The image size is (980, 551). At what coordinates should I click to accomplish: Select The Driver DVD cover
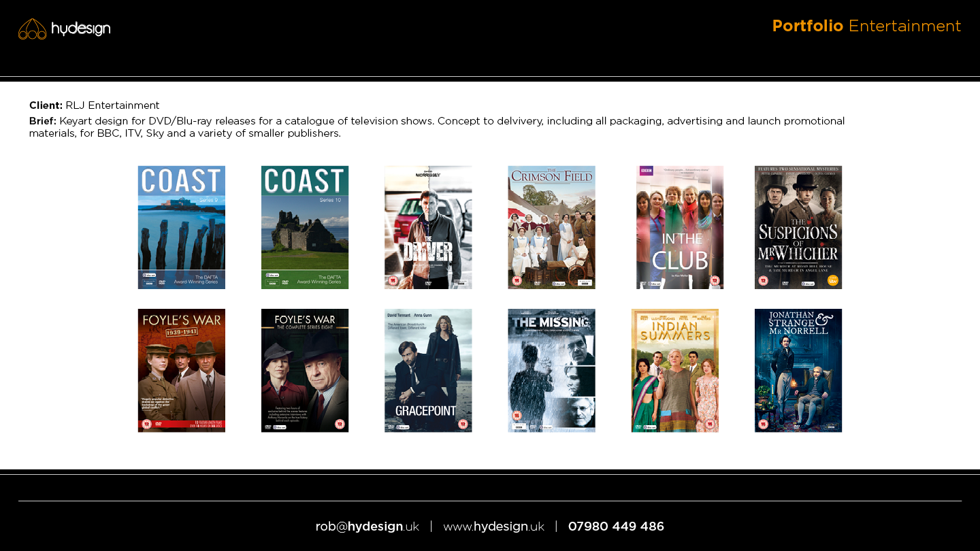point(428,227)
